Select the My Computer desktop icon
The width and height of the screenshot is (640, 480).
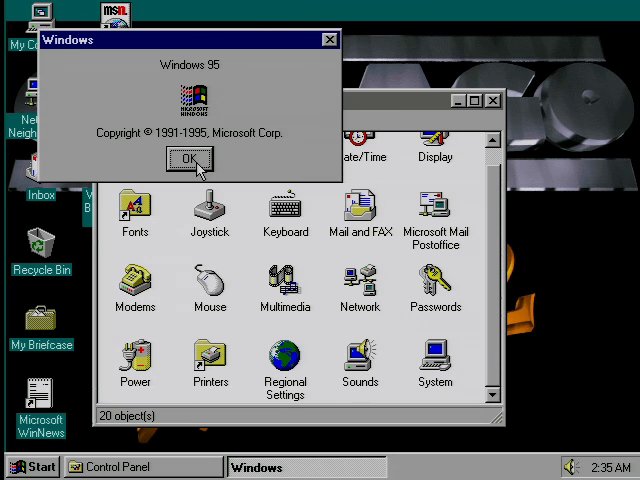[x=40, y=16]
